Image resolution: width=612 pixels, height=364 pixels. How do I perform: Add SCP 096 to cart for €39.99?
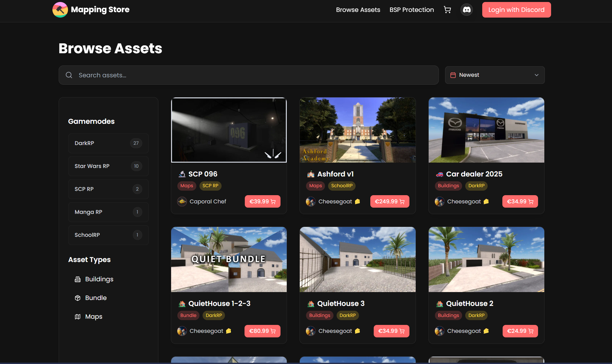[x=262, y=202]
